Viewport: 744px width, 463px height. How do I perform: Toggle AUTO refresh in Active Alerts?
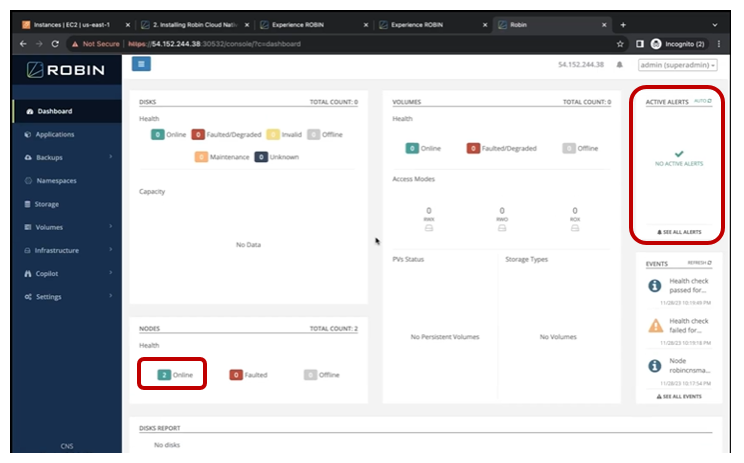pyautogui.click(x=703, y=101)
